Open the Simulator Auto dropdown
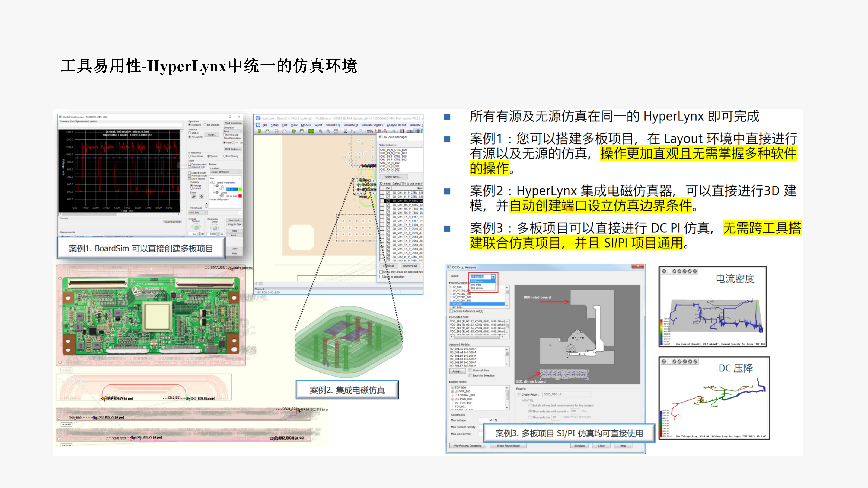868x488 pixels. (x=233, y=131)
